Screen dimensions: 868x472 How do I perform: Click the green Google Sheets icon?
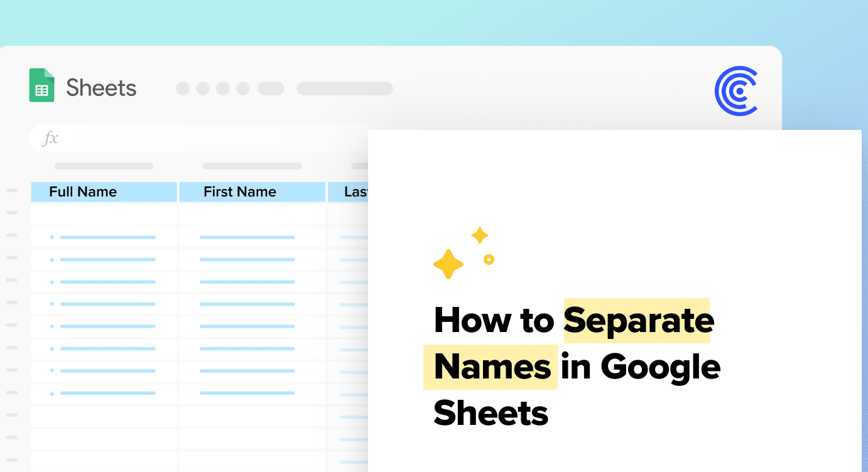(x=41, y=85)
